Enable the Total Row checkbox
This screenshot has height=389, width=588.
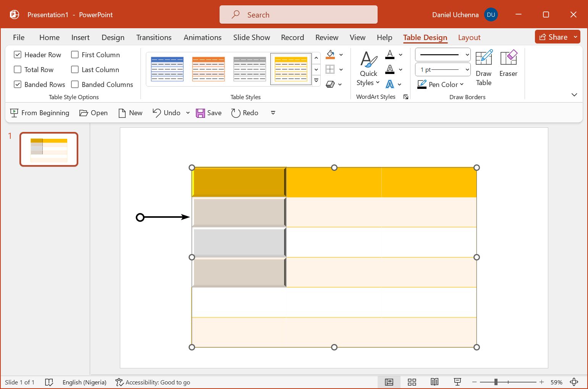click(18, 70)
